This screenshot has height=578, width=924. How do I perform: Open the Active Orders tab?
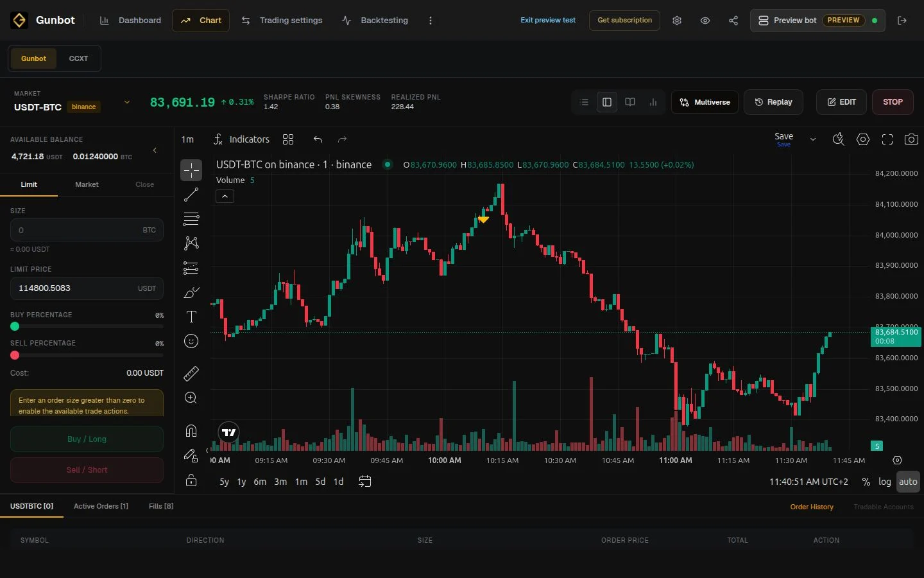click(101, 506)
